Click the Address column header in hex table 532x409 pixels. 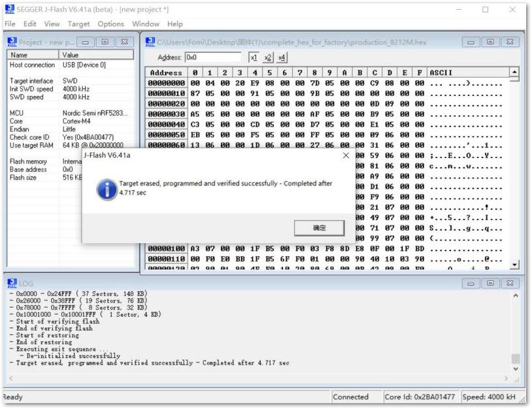[x=166, y=73]
